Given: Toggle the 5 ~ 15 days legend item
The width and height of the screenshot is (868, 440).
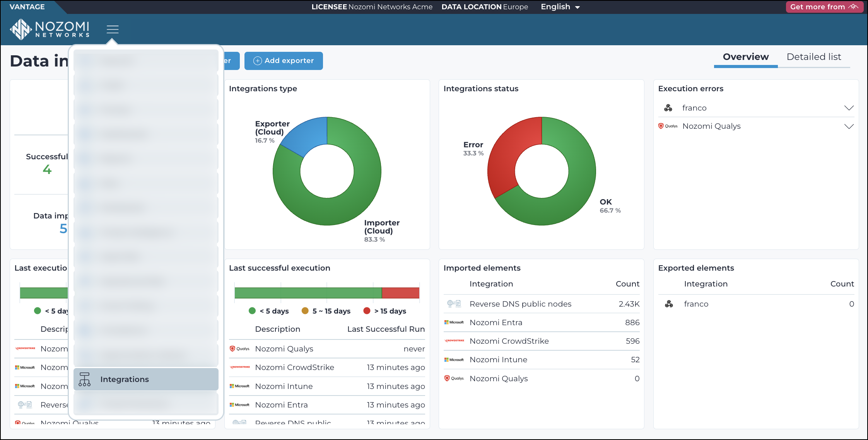Looking at the screenshot, I should tap(326, 311).
